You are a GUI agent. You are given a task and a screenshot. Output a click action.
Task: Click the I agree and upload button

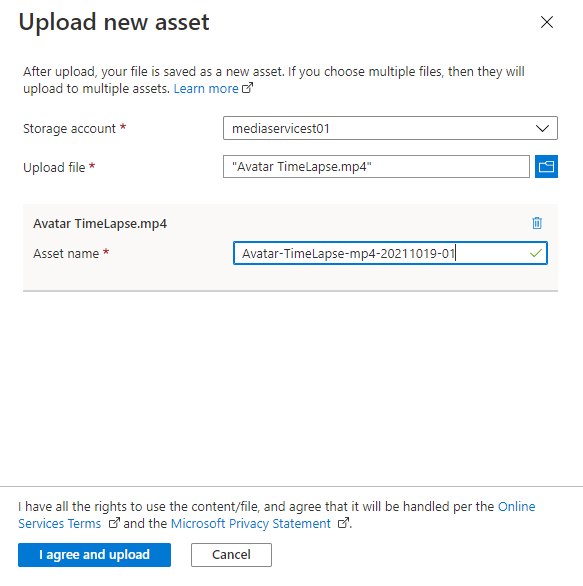coord(94,555)
